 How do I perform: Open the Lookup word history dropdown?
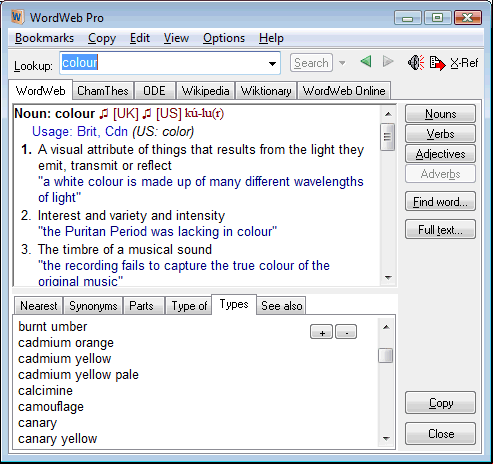(x=272, y=63)
